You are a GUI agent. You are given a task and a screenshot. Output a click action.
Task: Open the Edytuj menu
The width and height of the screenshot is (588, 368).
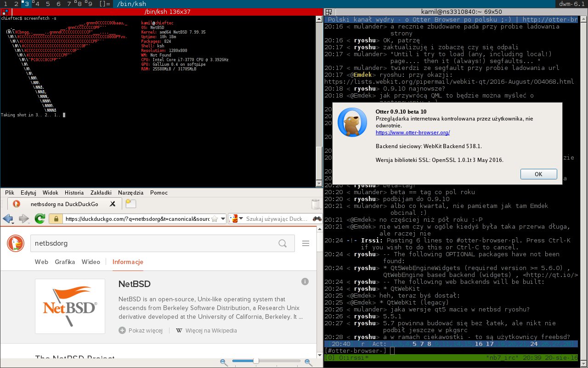point(28,193)
